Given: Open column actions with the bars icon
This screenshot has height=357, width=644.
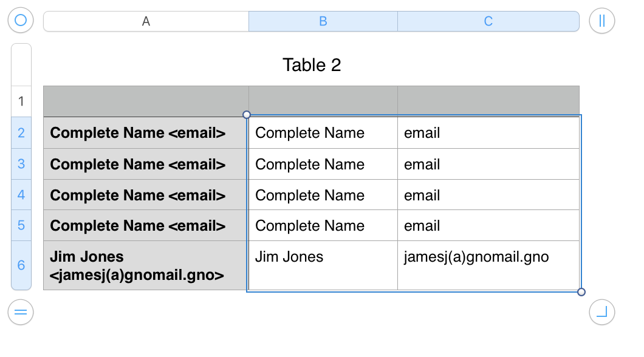Looking at the screenshot, I should pos(601,20).
